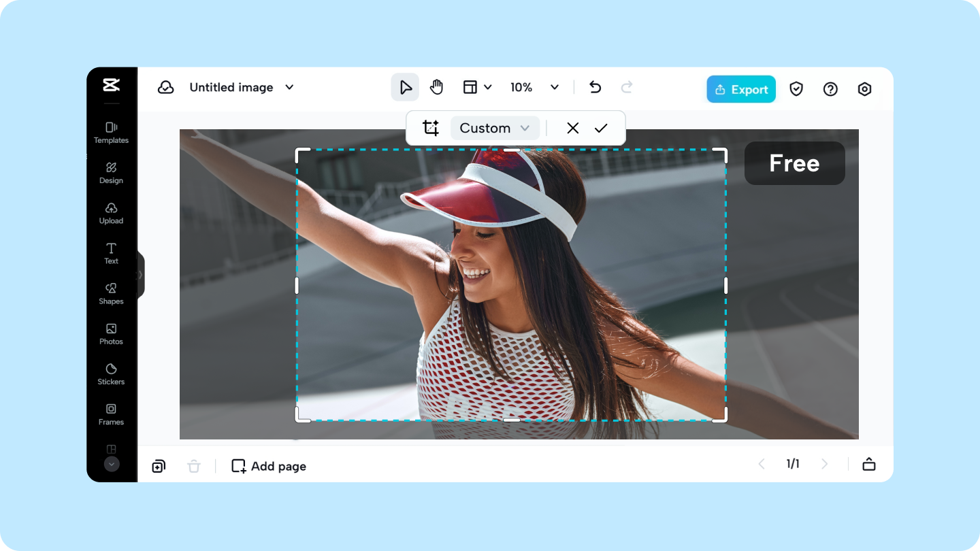Cancel the crop with the X icon
Viewport: 980px width, 551px height.
tap(573, 128)
